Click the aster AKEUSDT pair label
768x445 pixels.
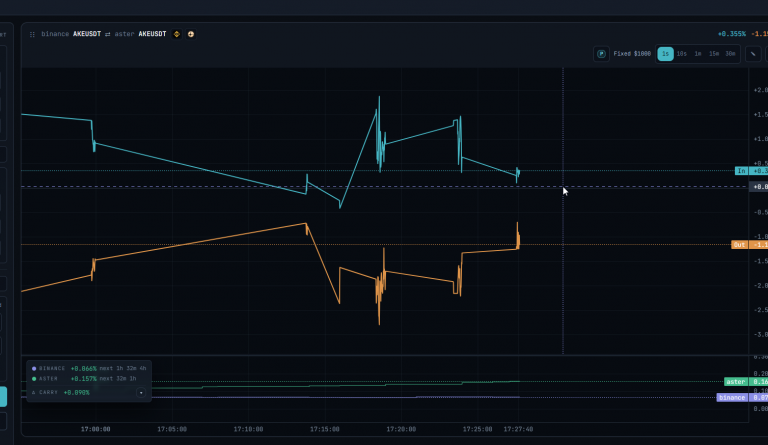[141, 34]
